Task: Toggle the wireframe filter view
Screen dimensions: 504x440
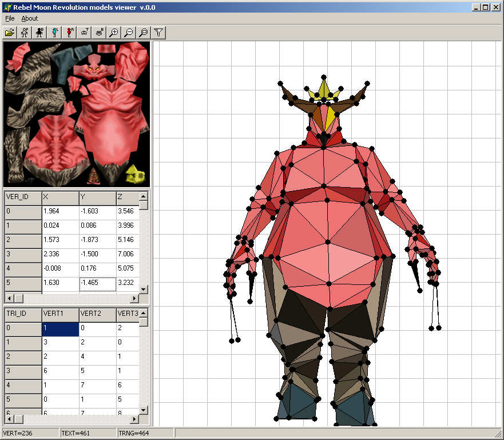Action: click(x=158, y=33)
